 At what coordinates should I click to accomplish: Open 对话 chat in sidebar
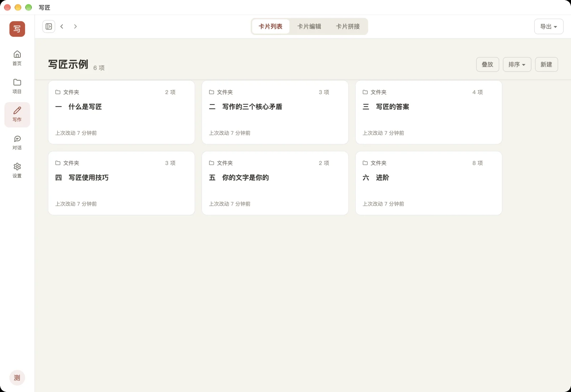[17, 143]
